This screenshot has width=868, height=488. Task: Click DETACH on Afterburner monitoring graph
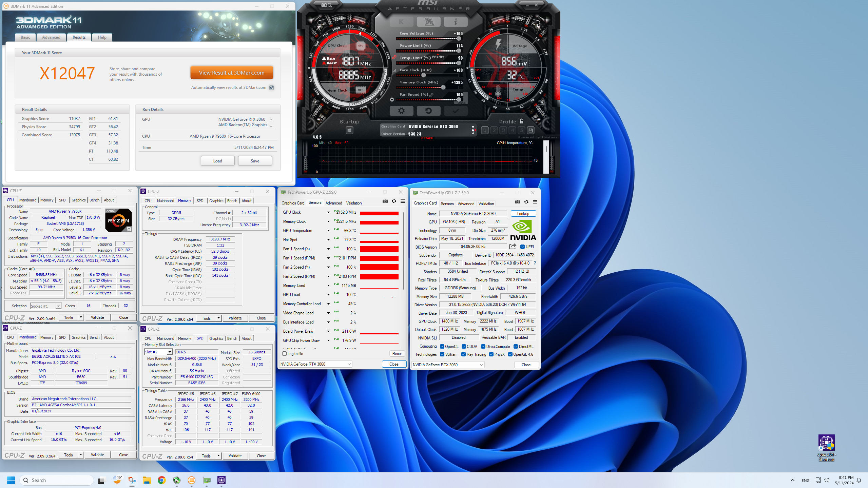427,138
